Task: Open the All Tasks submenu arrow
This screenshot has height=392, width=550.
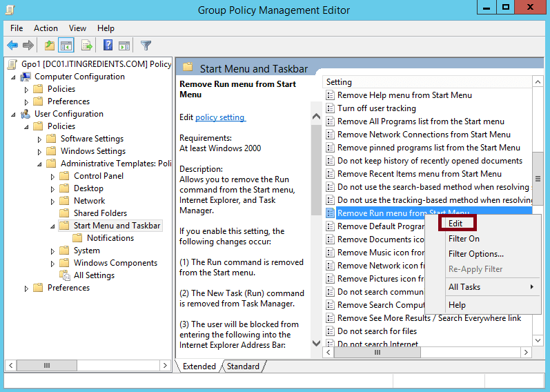Action: 532,286
